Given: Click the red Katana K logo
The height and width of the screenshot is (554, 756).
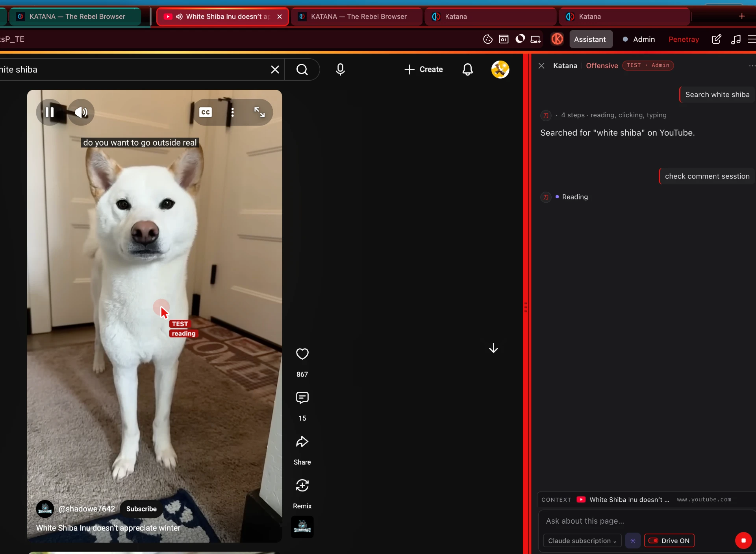Looking at the screenshot, I should (557, 39).
